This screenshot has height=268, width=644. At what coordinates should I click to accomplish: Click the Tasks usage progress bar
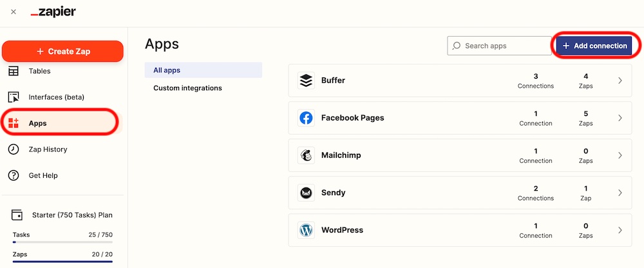tap(63, 242)
